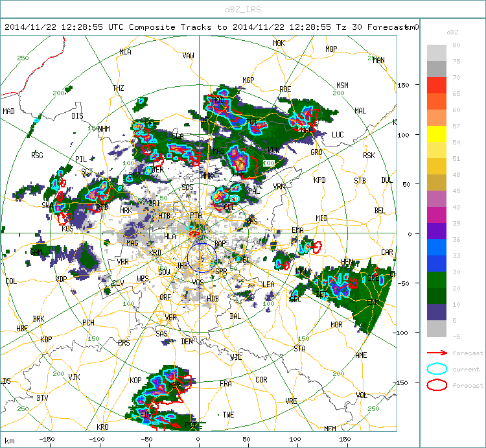Select the FRA station label
Screen dimensions: 486x448
coord(226,384)
